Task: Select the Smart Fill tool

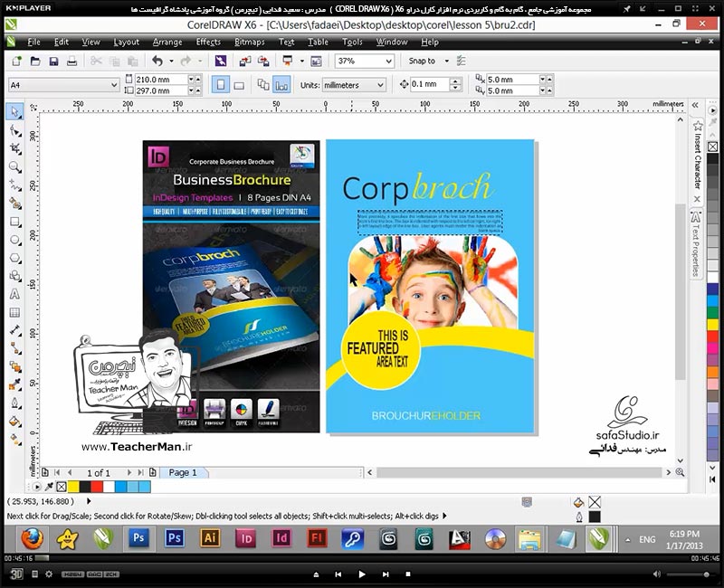Action: click(x=15, y=204)
